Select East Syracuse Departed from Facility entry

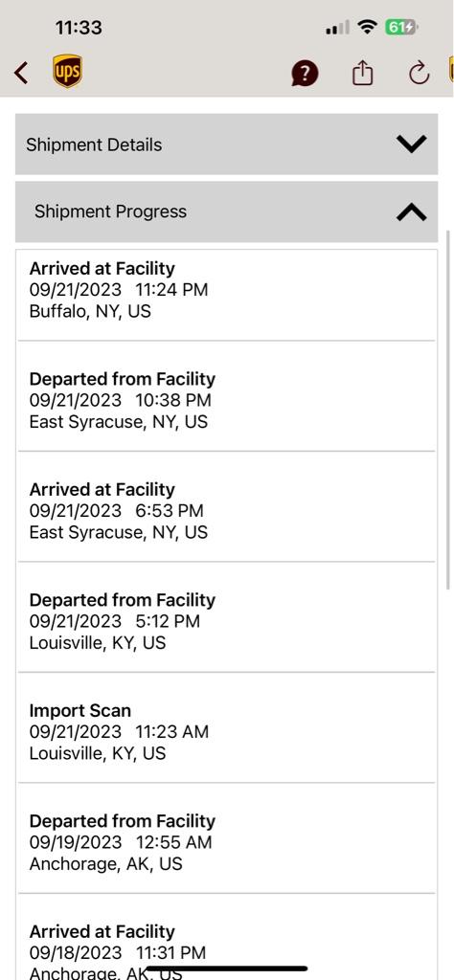tap(226, 396)
